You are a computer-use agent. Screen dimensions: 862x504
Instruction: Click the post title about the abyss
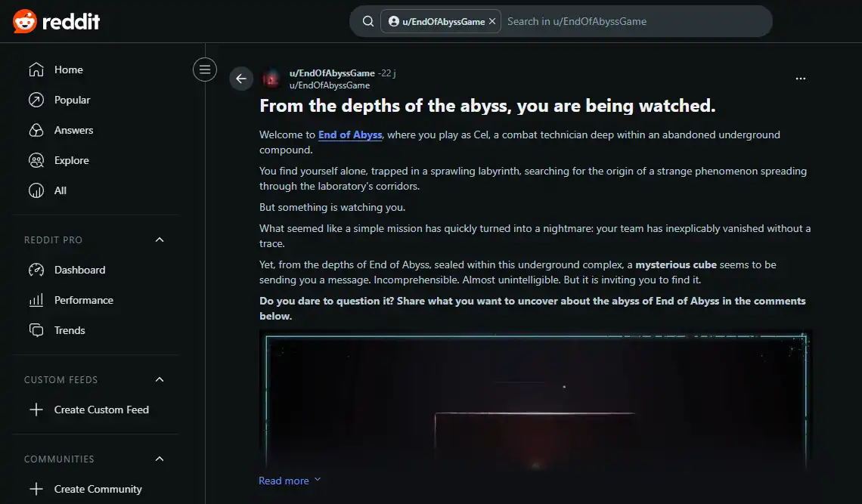488,106
